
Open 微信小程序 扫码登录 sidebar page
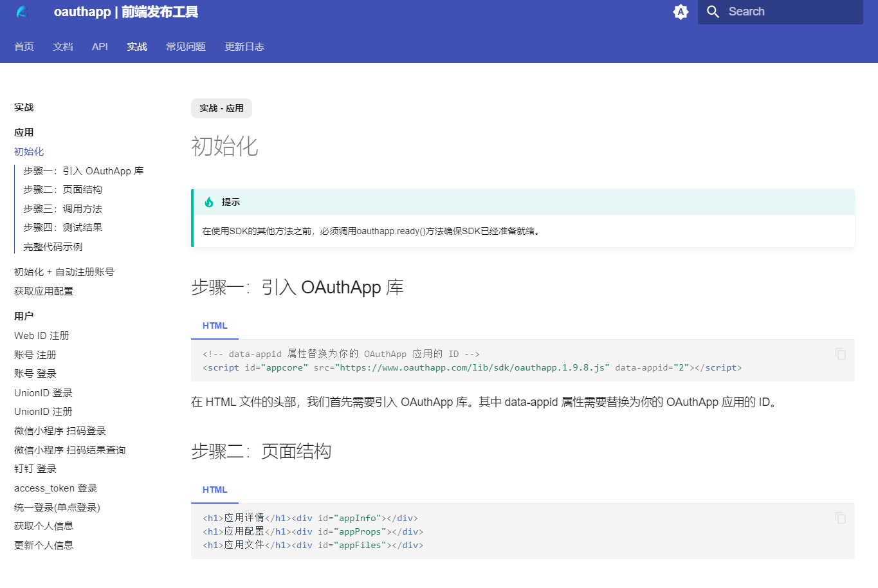click(60, 431)
